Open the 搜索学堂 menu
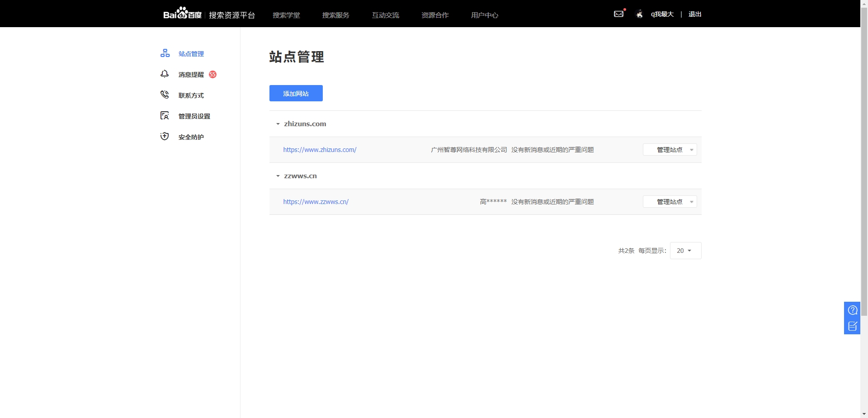This screenshot has height=418, width=868. pos(286,15)
